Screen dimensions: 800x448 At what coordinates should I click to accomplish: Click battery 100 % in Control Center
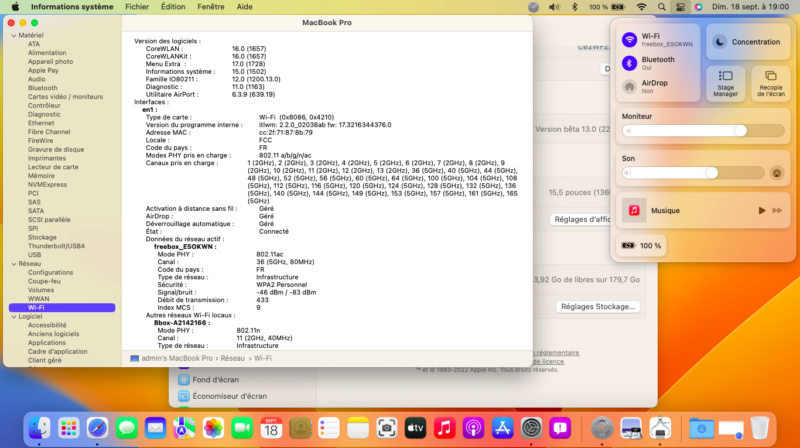[641, 245]
